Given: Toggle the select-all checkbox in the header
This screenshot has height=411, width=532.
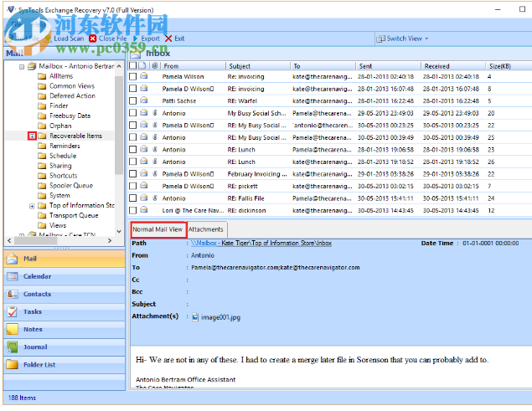Looking at the screenshot, I should pos(133,65).
